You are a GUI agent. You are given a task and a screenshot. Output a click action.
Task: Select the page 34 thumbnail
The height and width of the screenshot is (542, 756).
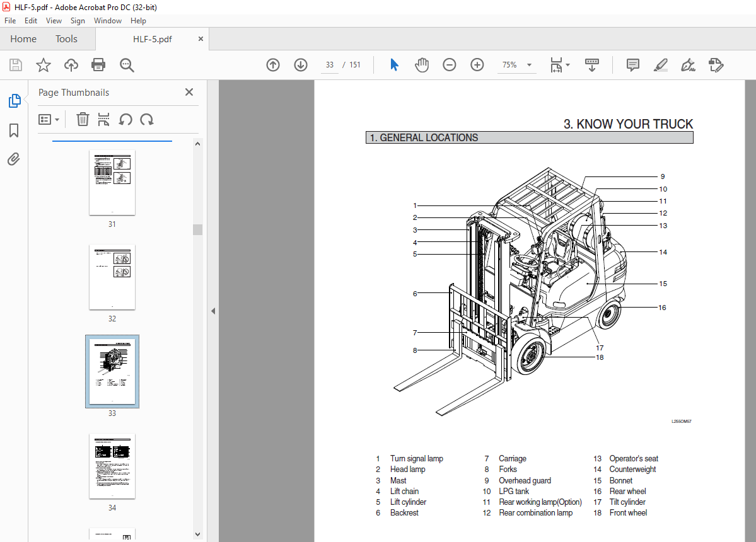point(112,466)
